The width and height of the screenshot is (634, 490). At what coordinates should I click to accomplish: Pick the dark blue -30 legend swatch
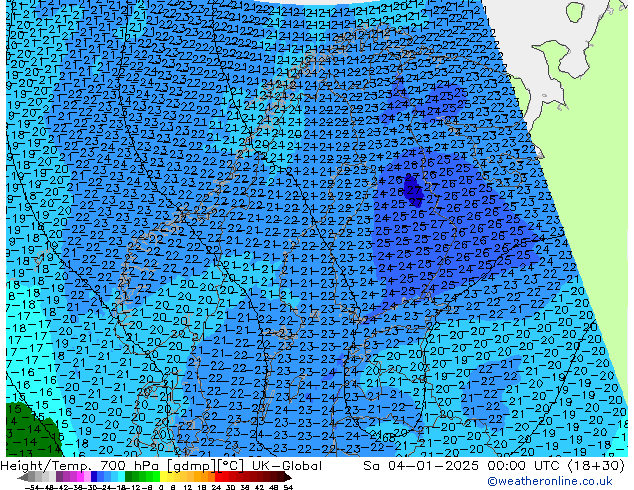click(94, 477)
